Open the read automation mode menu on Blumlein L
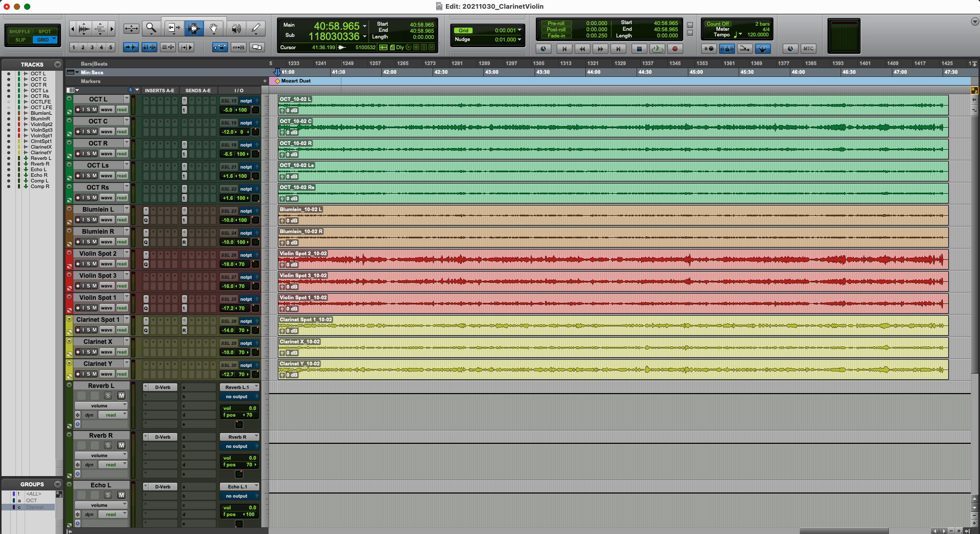The height and width of the screenshot is (534, 980). click(x=121, y=220)
